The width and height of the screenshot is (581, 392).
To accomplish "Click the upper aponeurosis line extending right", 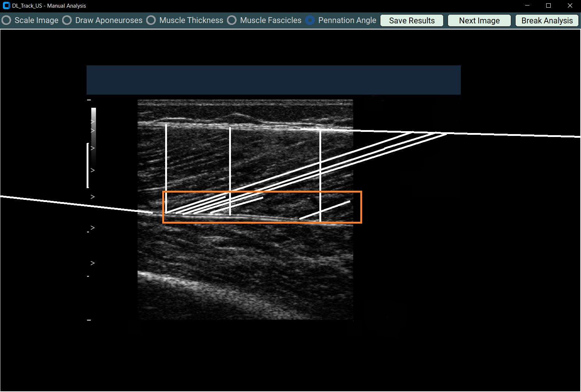I will pos(512,135).
